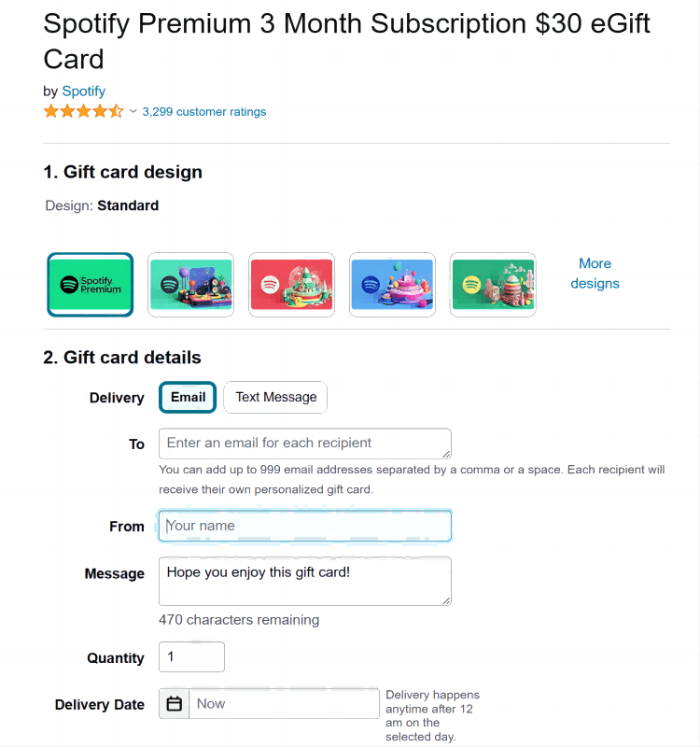Image resolution: width=700 pixels, height=747 pixels.
Task: Select Text Message delivery option
Action: 275,397
